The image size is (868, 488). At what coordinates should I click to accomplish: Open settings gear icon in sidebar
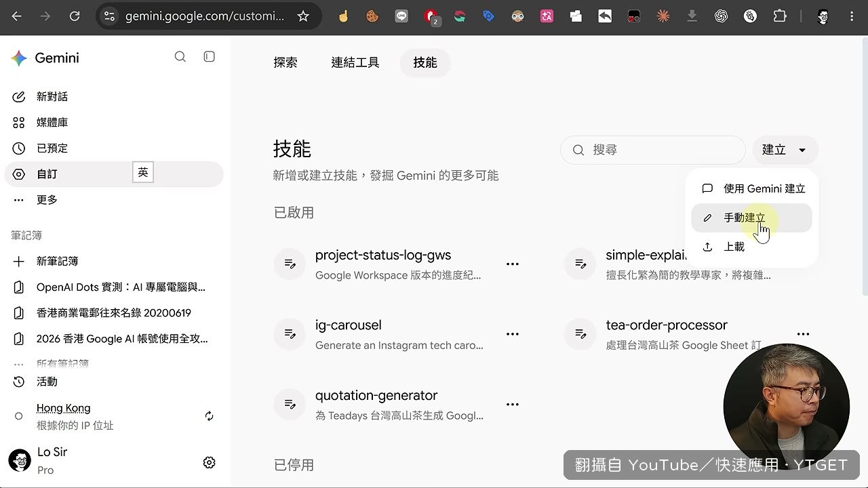click(x=209, y=462)
